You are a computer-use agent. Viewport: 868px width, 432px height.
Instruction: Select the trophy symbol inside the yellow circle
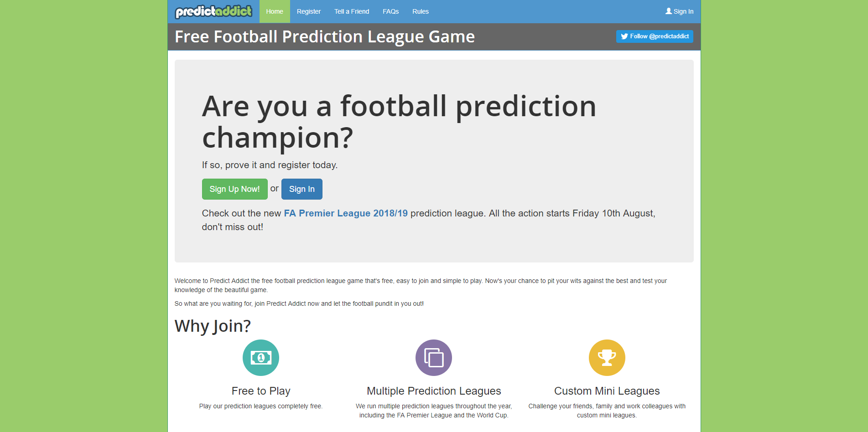[x=607, y=358]
